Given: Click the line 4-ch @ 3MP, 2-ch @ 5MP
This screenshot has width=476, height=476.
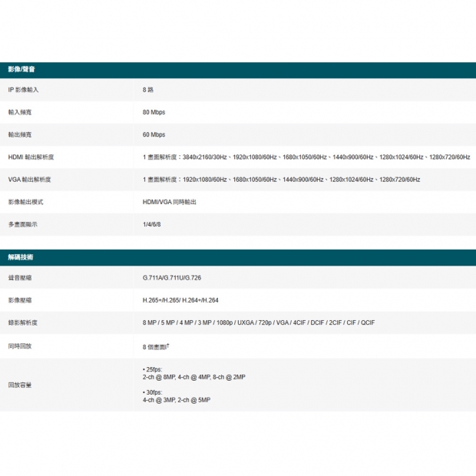Looking at the screenshot, I should click(177, 400).
